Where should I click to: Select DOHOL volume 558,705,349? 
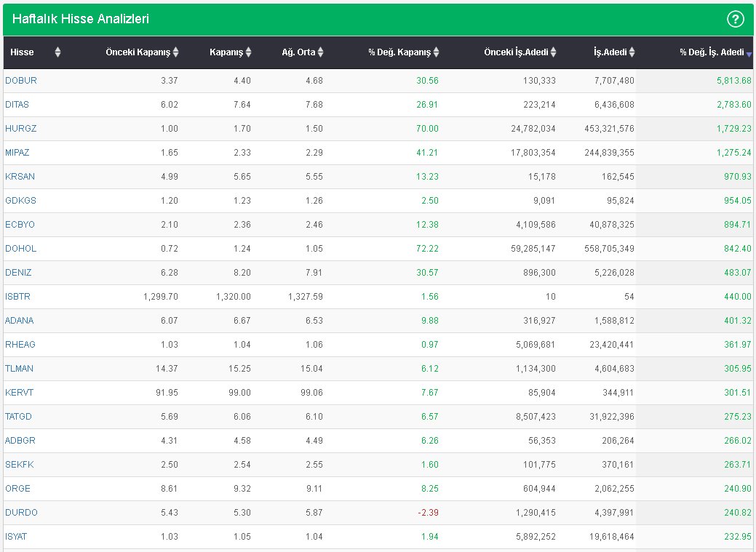pos(609,249)
